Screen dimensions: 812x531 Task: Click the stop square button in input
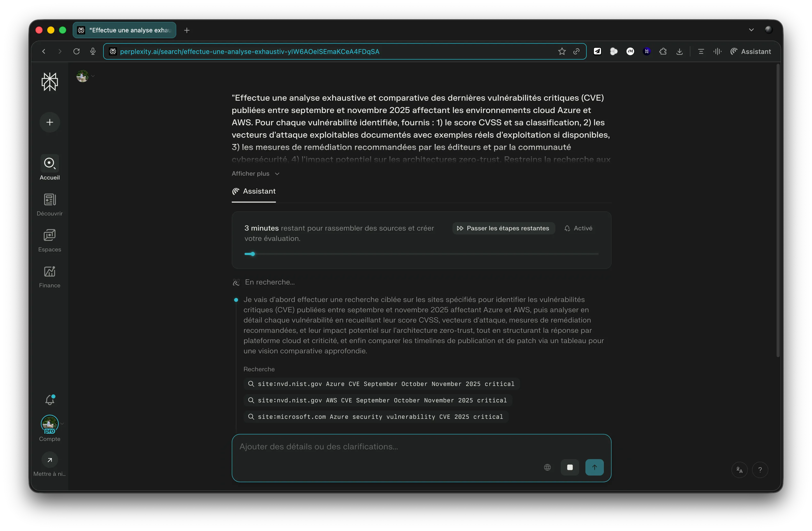coord(569,467)
